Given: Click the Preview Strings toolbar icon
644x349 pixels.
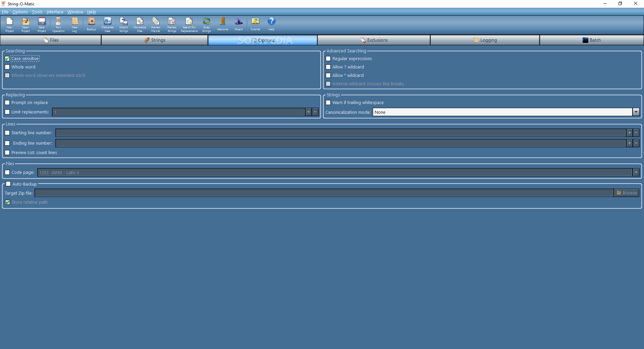Looking at the screenshot, I should click(172, 25).
